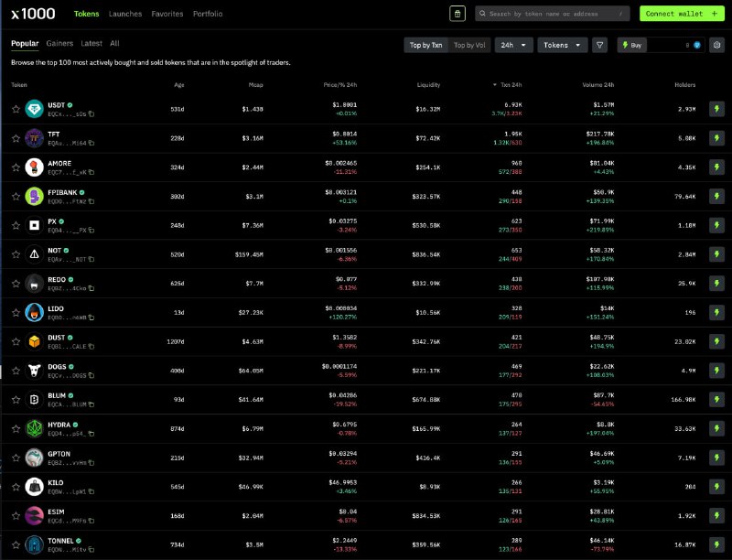Open the 24h time range dropdown
The height and width of the screenshot is (560, 732).
pyautogui.click(x=513, y=44)
